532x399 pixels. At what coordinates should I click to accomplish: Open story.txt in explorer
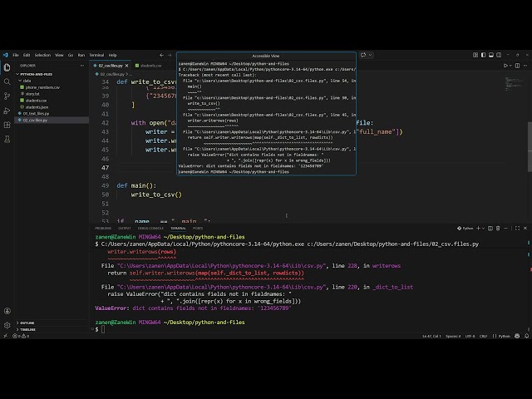(x=32, y=94)
